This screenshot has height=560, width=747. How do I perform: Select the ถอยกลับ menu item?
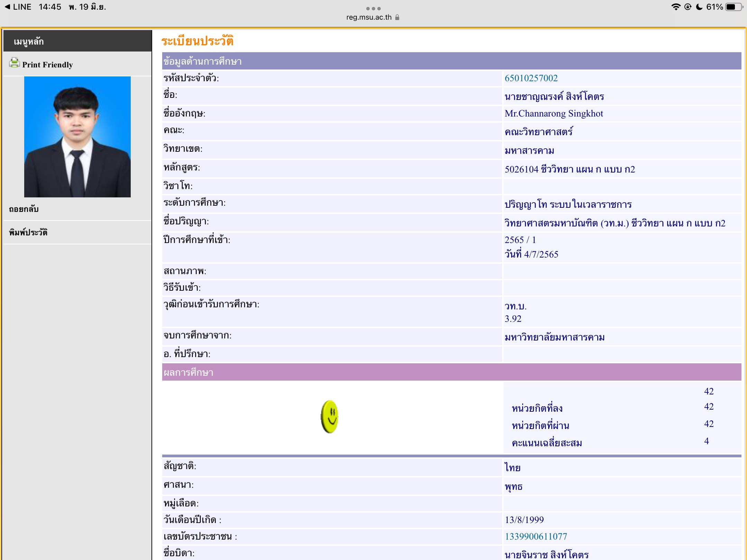click(24, 209)
